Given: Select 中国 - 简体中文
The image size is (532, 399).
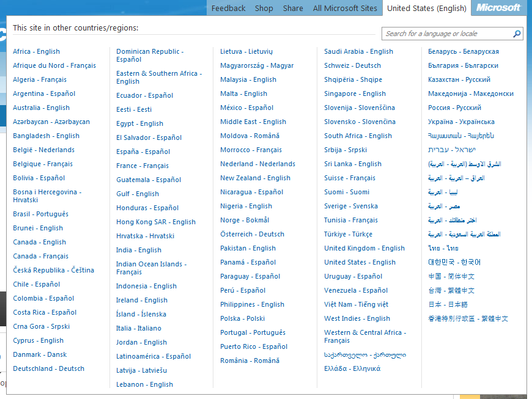Looking at the screenshot, I should 451,276.
